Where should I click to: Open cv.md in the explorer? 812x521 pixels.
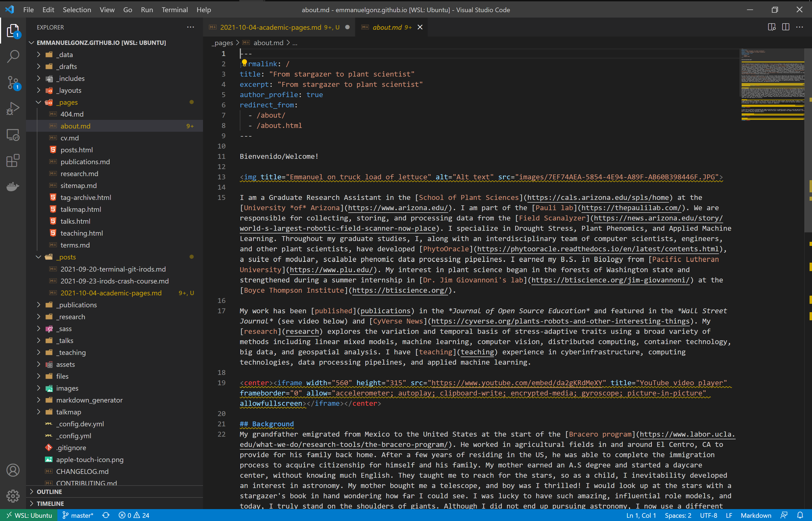click(x=69, y=138)
